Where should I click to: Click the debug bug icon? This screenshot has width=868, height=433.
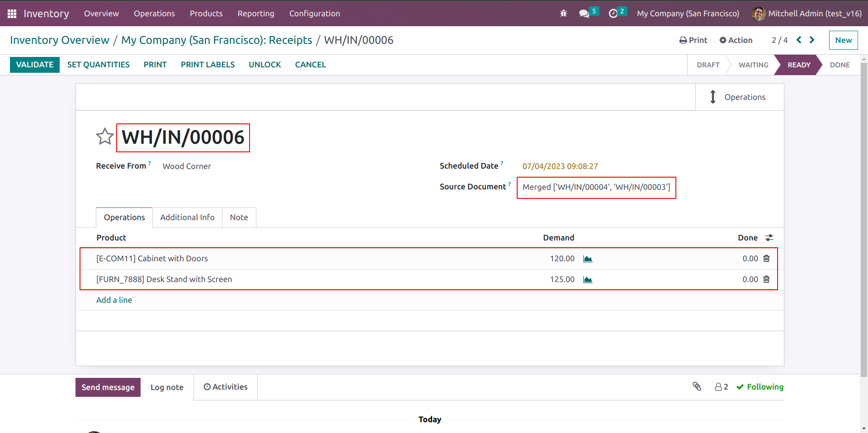563,14
